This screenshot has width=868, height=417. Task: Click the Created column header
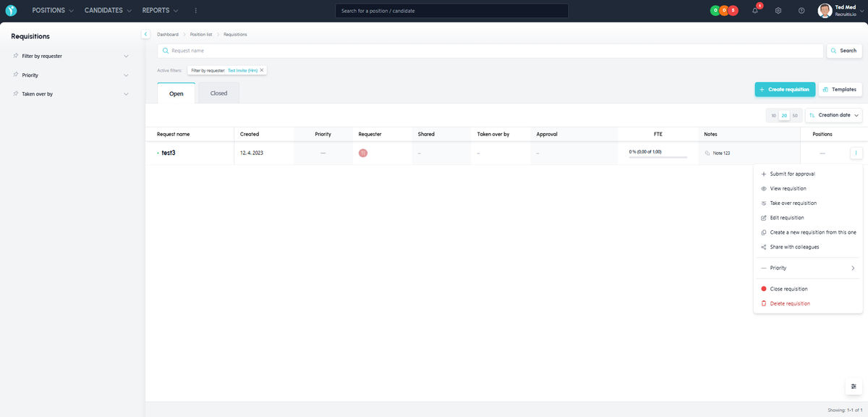(250, 134)
